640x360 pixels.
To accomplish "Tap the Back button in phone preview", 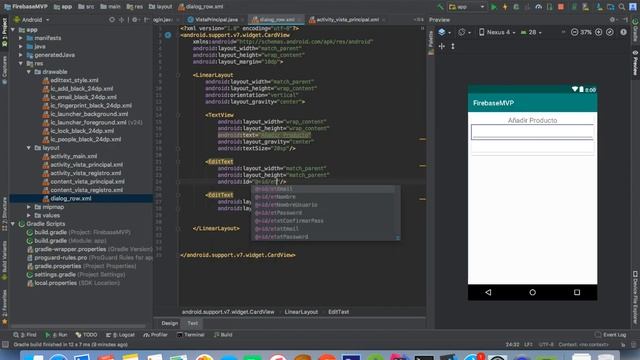I will (x=488, y=292).
